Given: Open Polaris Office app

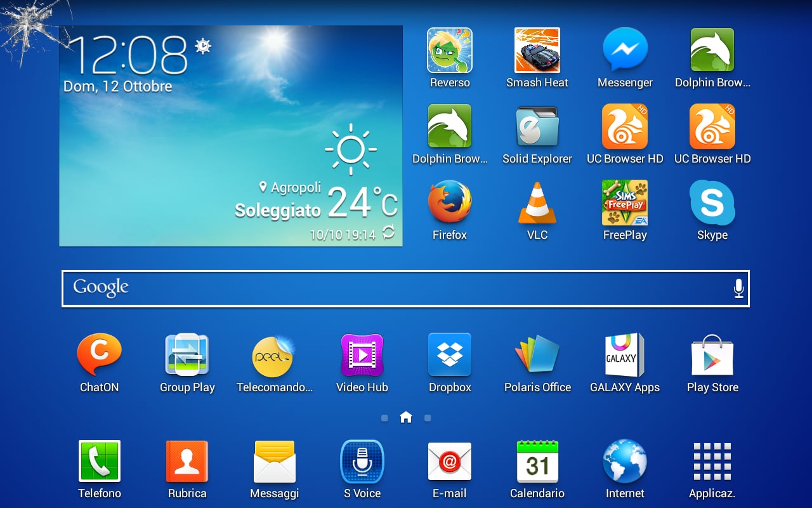Looking at the screenshot, I should click(x=537, y=356).
